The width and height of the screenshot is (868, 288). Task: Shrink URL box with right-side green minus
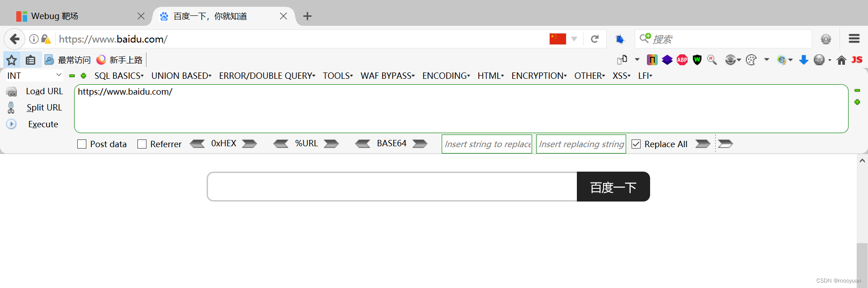857,91
